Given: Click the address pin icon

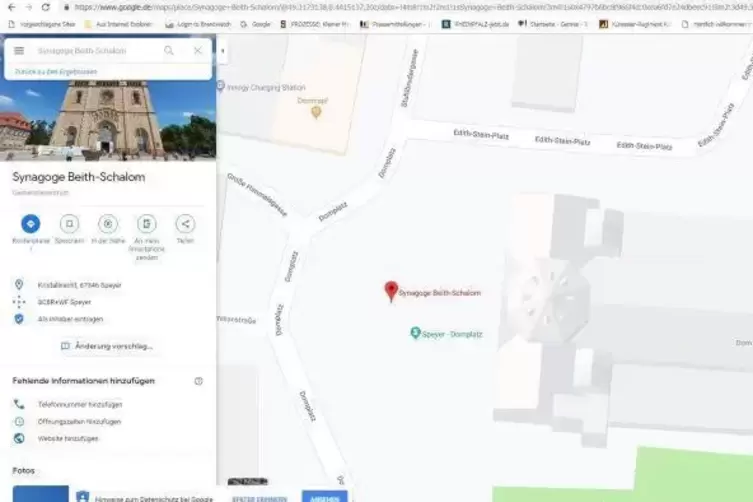Looking at the screenshot, I should coord(19,284).
